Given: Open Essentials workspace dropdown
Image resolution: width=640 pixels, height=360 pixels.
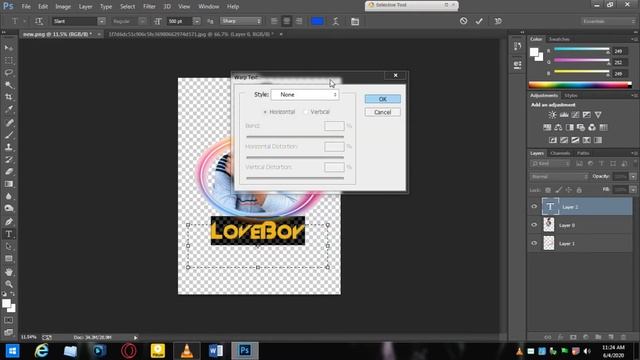Looking at the screenshot, I should click(x=608, y=21).
